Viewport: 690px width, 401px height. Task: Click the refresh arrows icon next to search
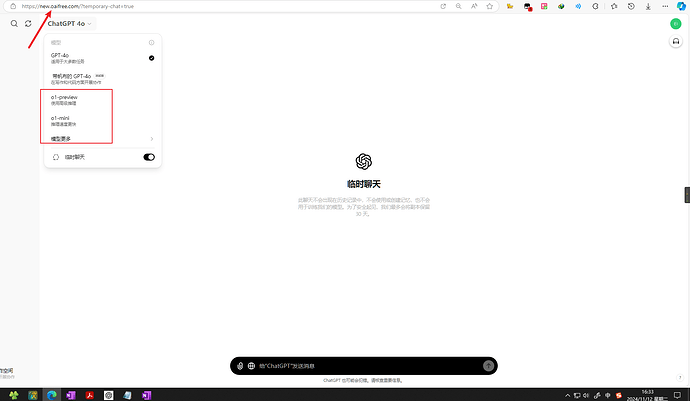point(28,24)
